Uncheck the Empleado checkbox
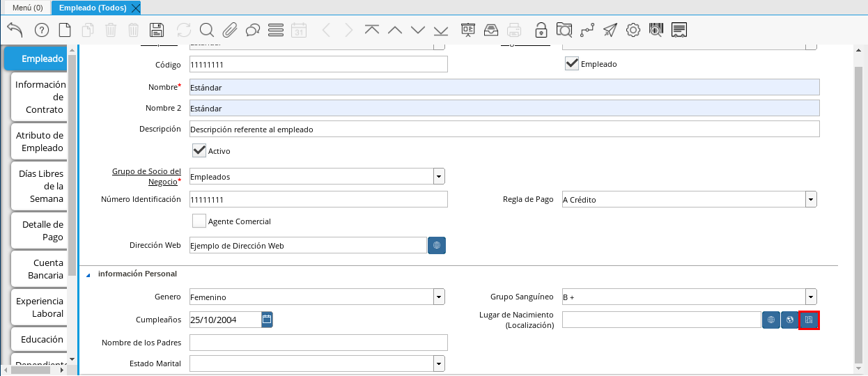 572,64
